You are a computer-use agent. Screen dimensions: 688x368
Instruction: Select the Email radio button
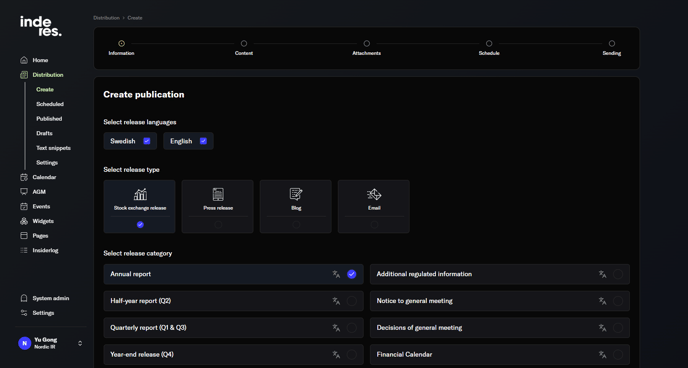pos(374,225)
